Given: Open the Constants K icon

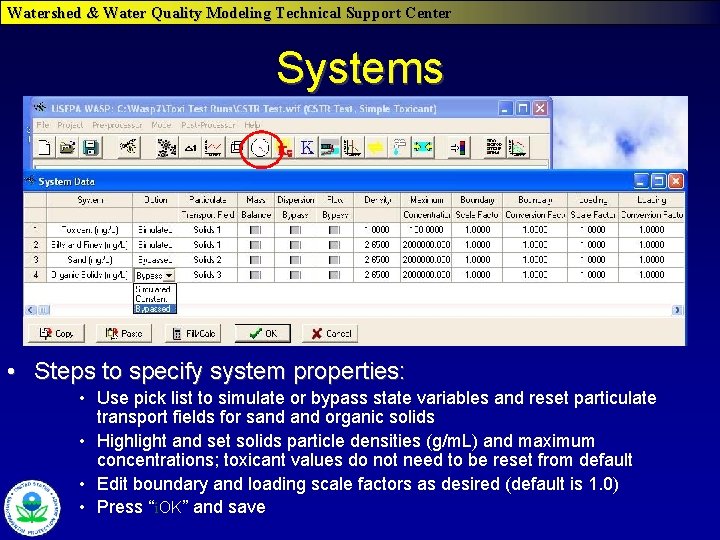Looking at the screenshot, I should [307, 147].
